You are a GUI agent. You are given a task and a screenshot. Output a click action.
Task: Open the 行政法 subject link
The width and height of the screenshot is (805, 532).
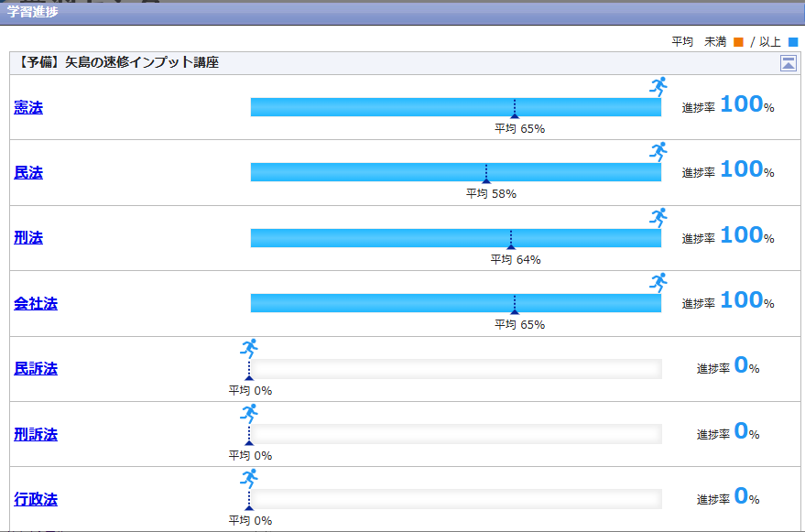(36, 499)
